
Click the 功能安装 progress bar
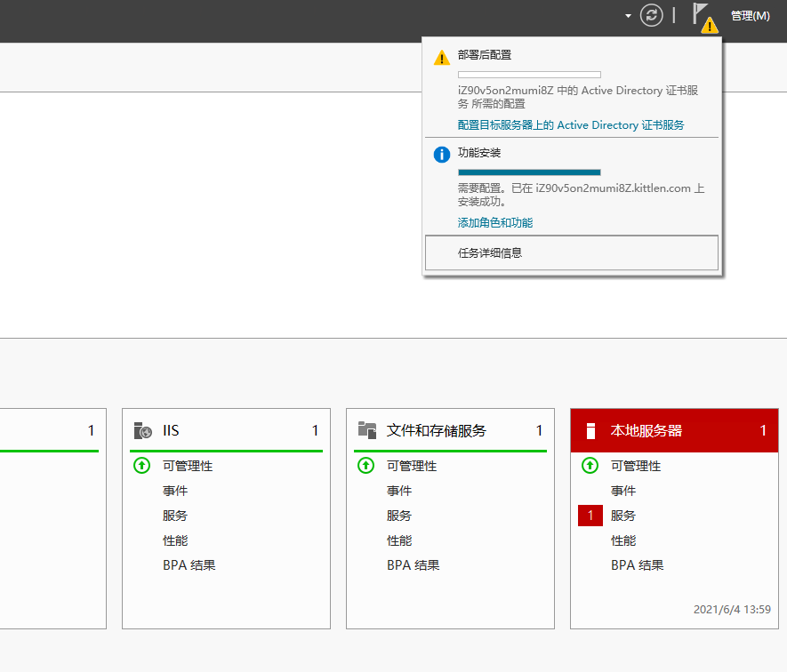point(528,172)
